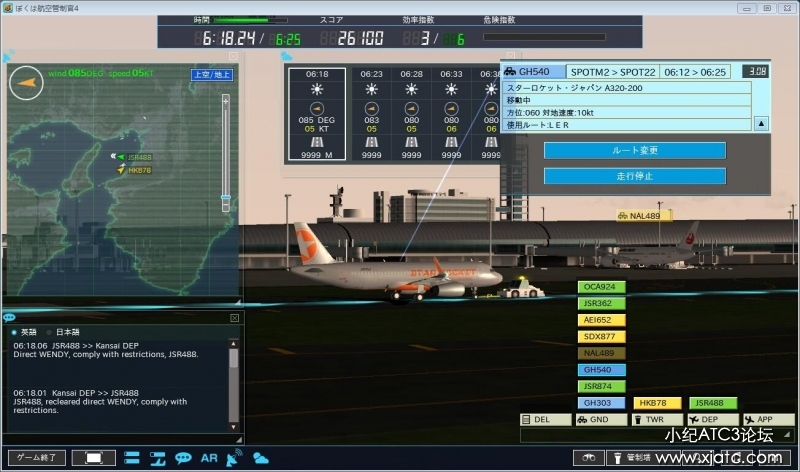Expand the GH540 info panel arrow

(x=760, y=124)
